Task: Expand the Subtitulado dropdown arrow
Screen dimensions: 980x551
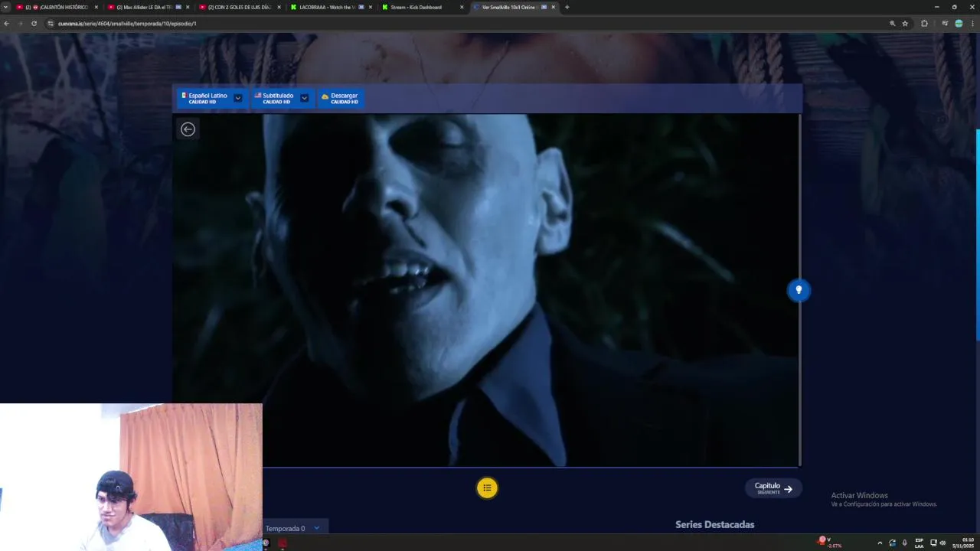Action: [x=305, y=98]
